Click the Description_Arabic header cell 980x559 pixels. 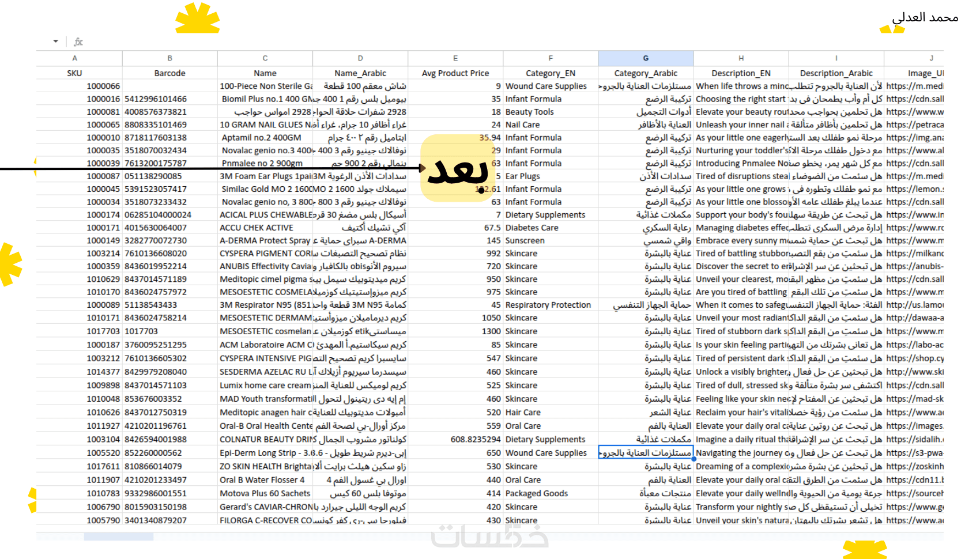pos(836,73)
